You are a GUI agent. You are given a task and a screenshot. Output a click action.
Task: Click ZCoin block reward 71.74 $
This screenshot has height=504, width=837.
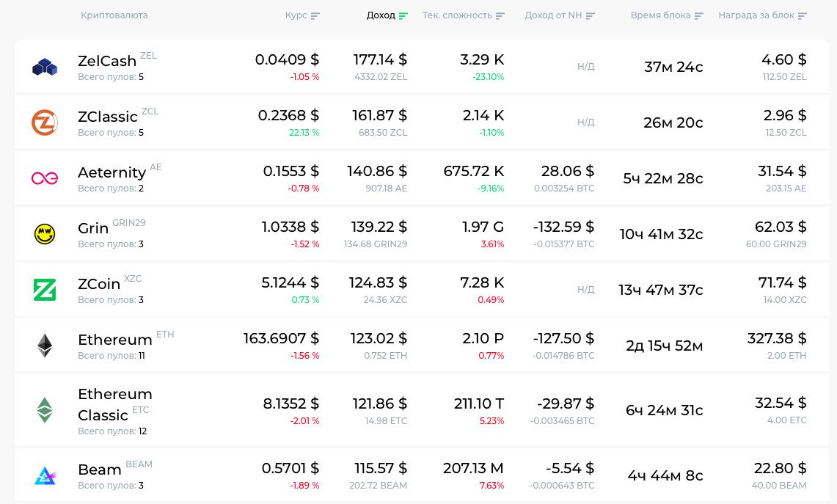click(782, 282)
